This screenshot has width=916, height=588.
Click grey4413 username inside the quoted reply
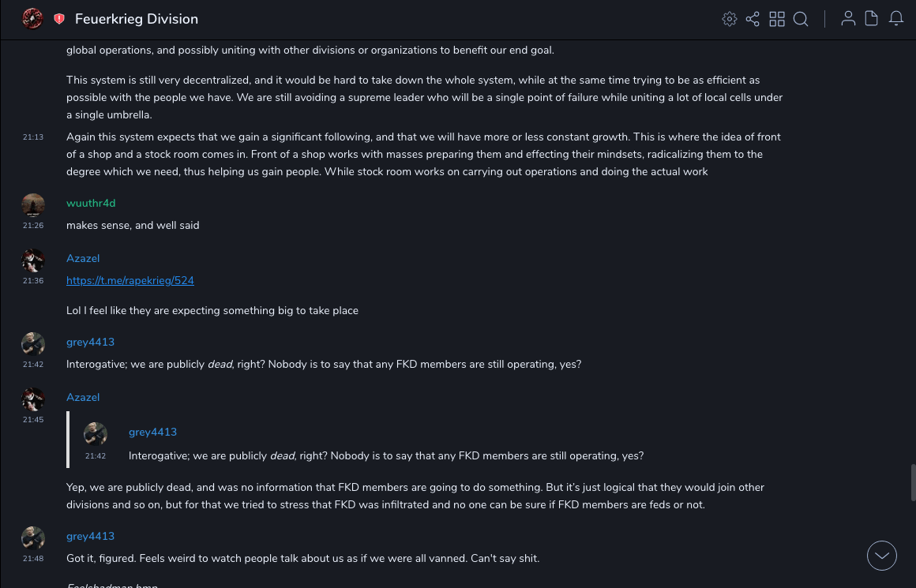[152, 432]
